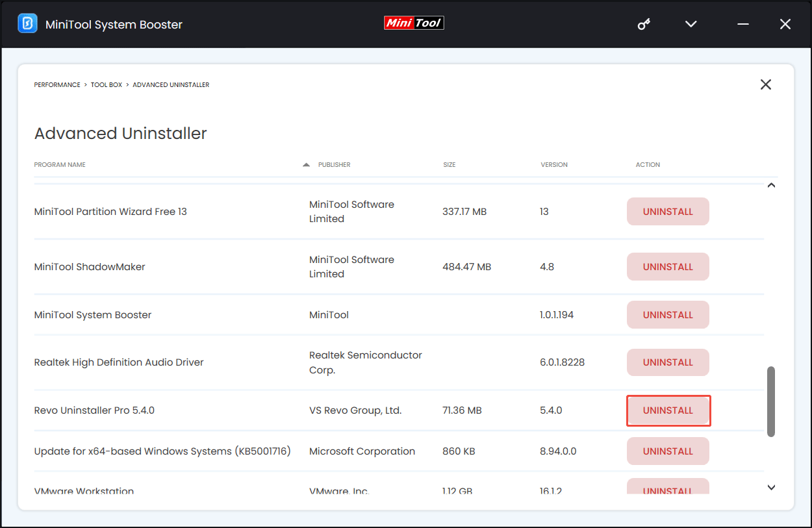The width and height of the screenshot is (812, 528).
Task: Navigate to PERFORMANCE via the breadcrumb
Action: click(x=57, y=84)
